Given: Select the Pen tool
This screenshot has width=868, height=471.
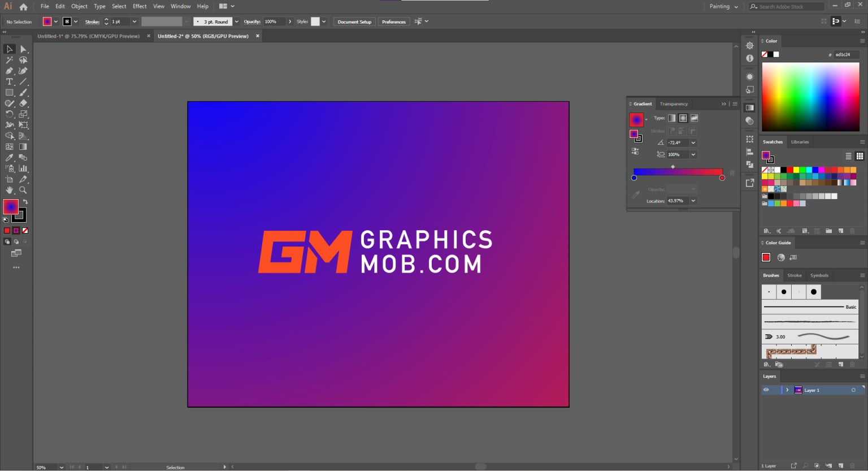Looking at the screenshot, I should pyautogui.click(x=9, y=70).
